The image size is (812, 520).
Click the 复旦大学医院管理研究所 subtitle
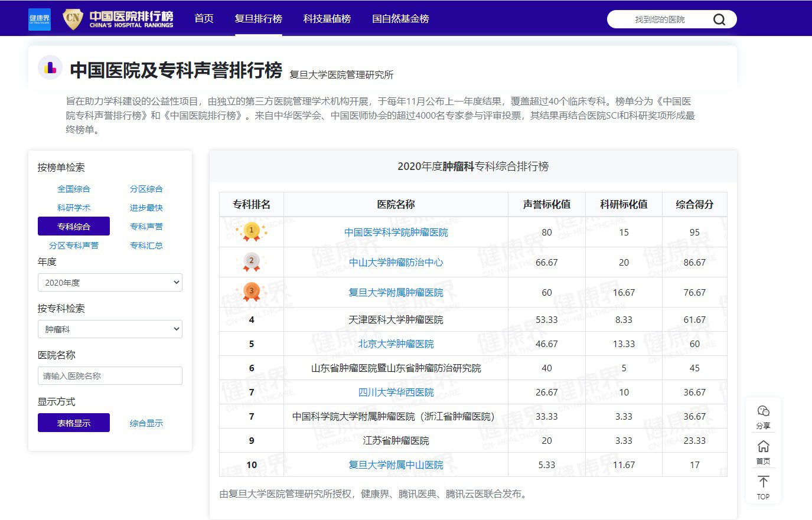coord(341,75)
